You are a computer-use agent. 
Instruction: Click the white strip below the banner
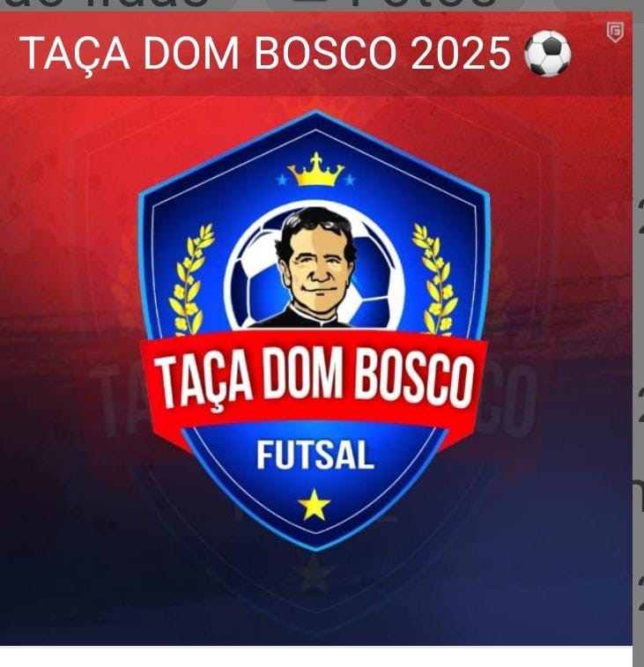[x=316, y=656]
